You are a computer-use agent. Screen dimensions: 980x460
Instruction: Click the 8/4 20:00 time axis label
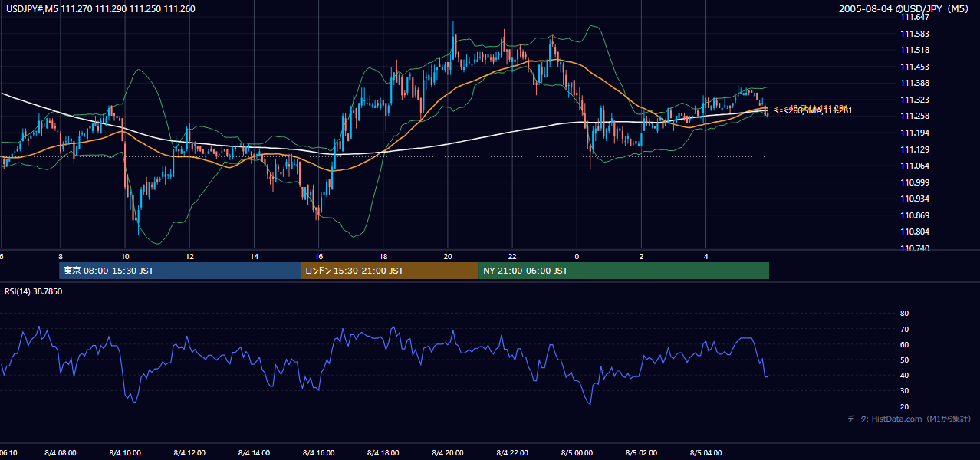click(x=448, y=453)
